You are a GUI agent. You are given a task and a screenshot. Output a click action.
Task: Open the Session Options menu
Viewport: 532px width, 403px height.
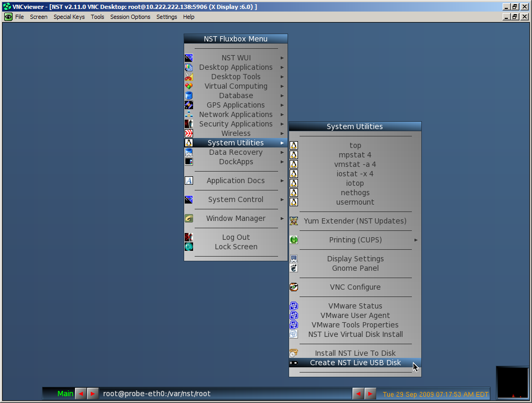click(x=130, y=17)
